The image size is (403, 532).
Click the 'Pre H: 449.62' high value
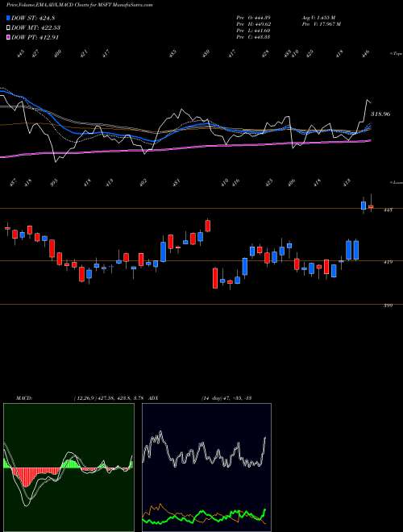click(x=253, y=24)
